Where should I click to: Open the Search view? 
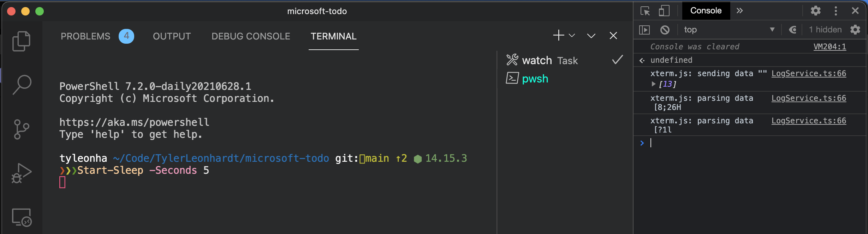21,84
